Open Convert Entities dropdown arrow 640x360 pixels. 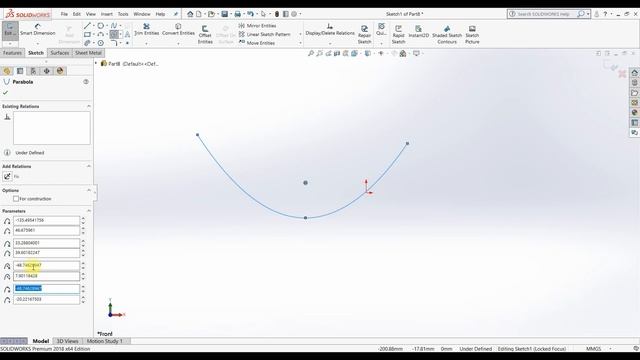178,43
